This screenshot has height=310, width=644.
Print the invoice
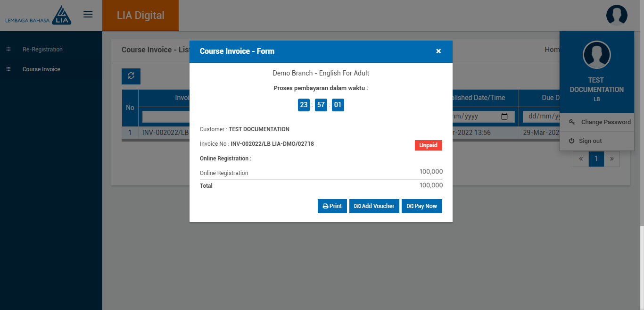tap(332, 206)
